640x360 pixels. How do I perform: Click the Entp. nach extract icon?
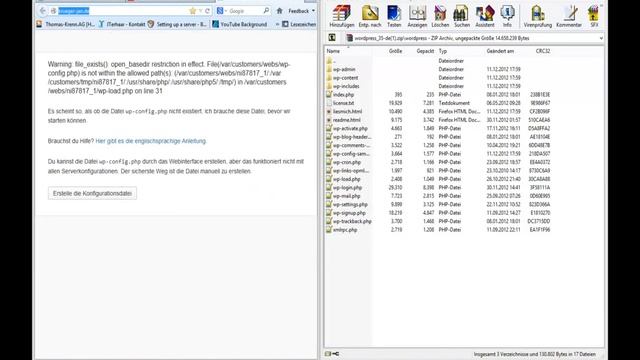[x=370, y=16]
